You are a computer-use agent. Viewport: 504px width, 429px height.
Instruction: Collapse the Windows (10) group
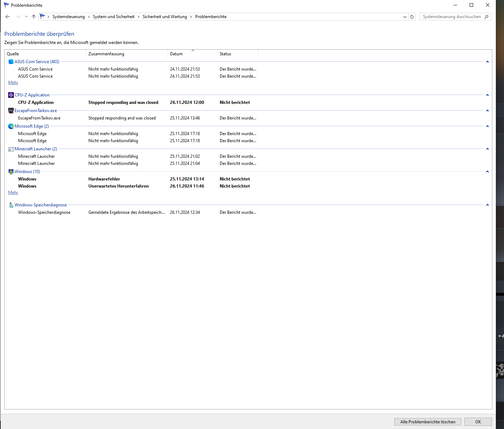click(487, 172)
